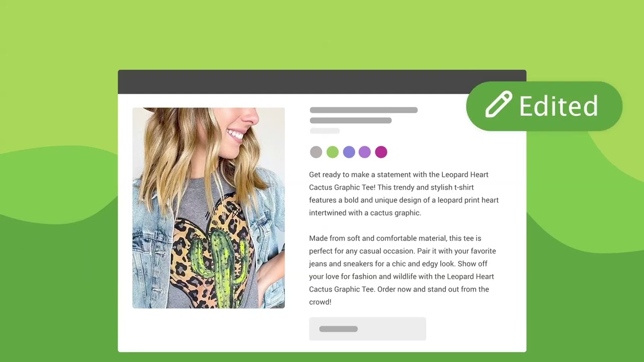Click the paragraph starting "Made from soft"
The image size is (644, 362).
(x=403, y=270)
